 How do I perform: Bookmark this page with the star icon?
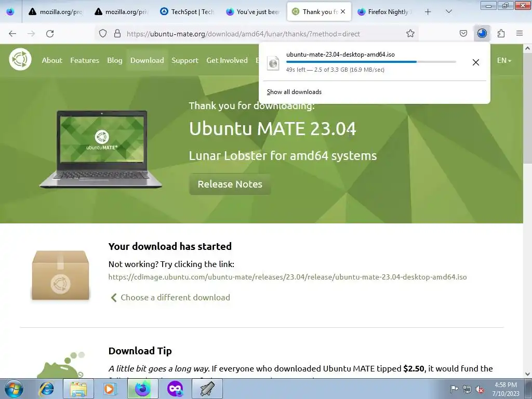[410, 33]
